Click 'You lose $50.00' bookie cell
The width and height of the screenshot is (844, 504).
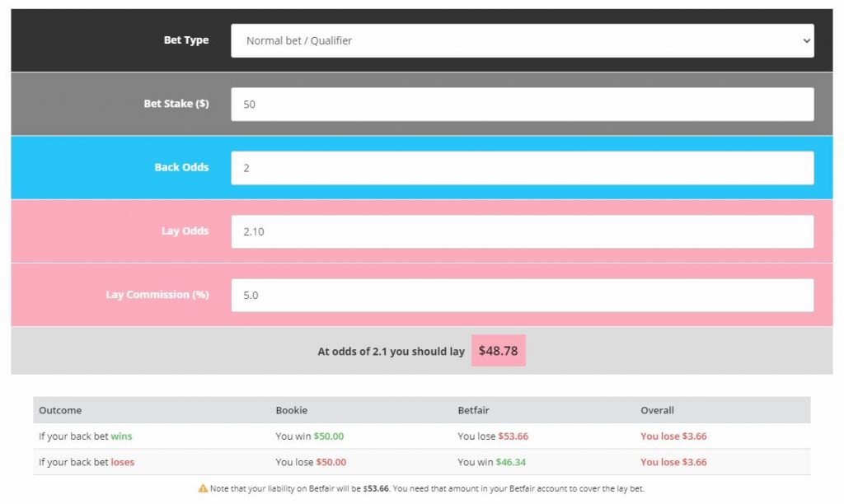pyautogui.click(x=311, y=462)
